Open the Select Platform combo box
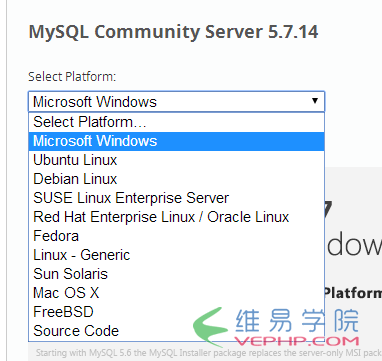Viewport: 382px width, 361px height. 176,101
